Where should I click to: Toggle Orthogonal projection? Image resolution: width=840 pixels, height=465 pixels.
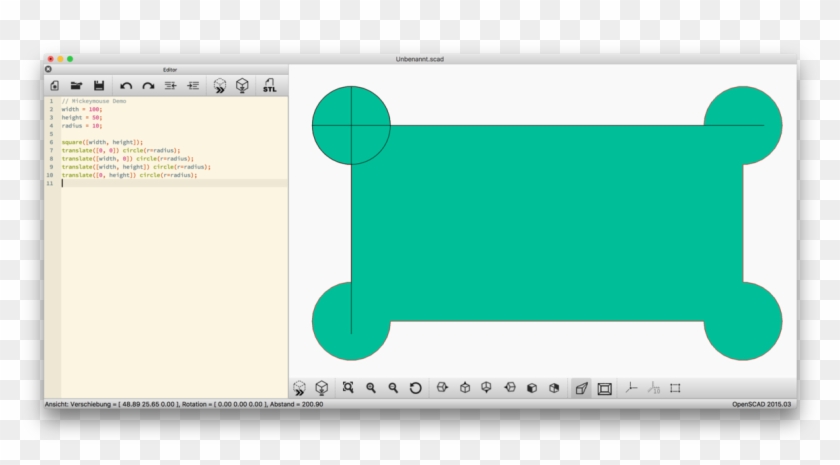[605, 388]
